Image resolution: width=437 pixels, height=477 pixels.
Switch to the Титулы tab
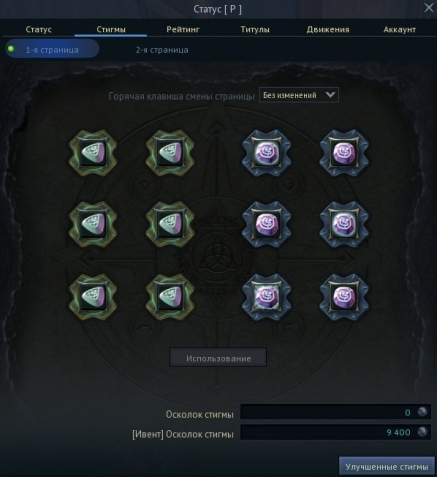coord(255,29)
